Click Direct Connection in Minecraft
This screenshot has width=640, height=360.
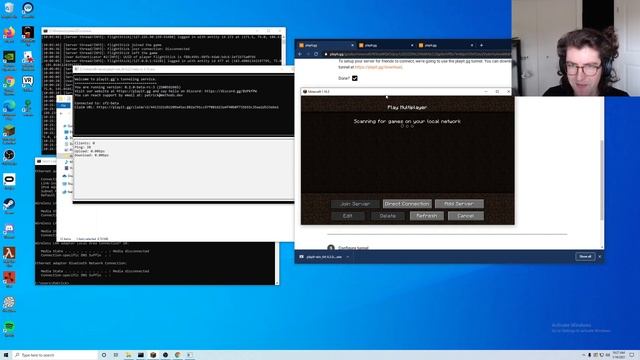407,204
